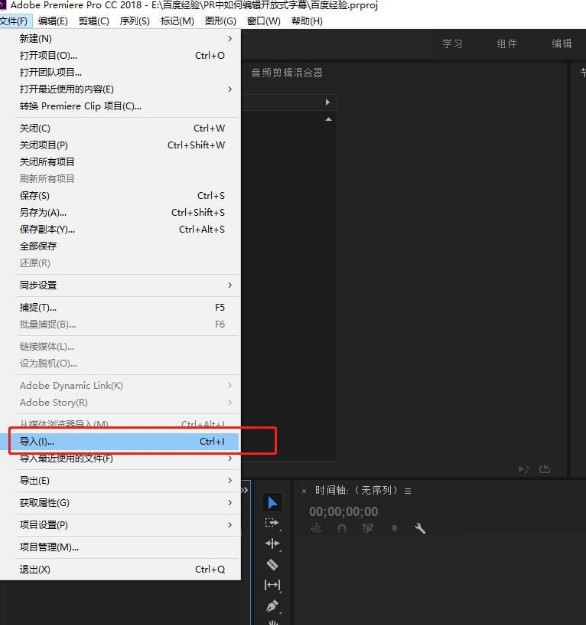Switch to the 学习 workspace tab
This screenshot has width=586, height=625.
pos(452,43)
